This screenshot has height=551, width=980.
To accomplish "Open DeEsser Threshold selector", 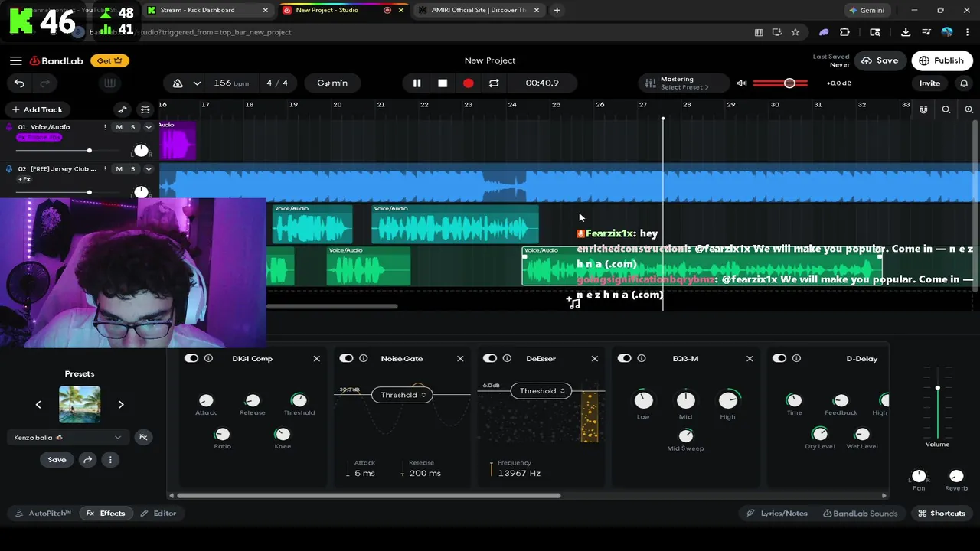I will pyautogui.click(x=541, y=390).
